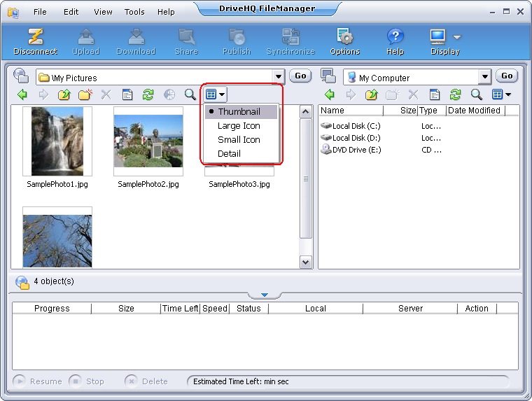Open Options from the main toolbar
Viewport: 532px width, 401px height.
(x=344, y=41)
